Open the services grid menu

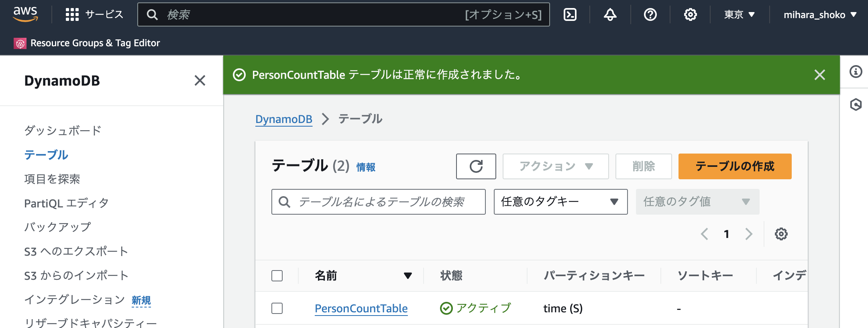click(x=72, y=14)
